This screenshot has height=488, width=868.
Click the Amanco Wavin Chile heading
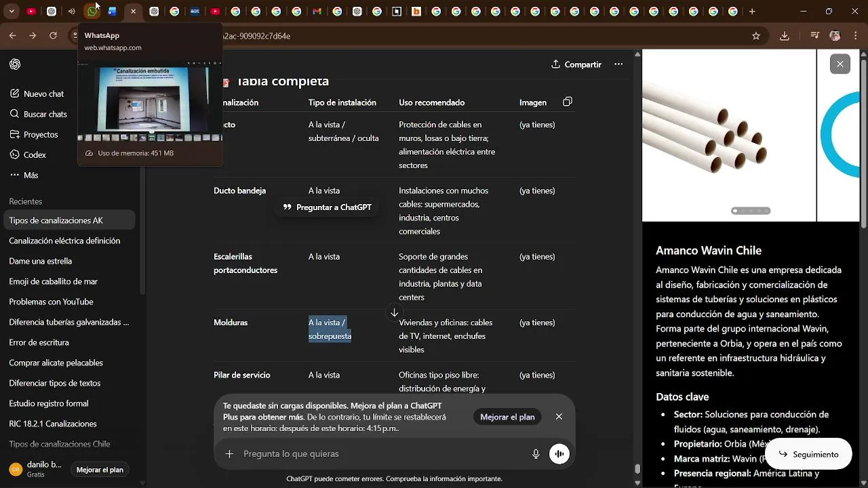(x=709, y=250)
